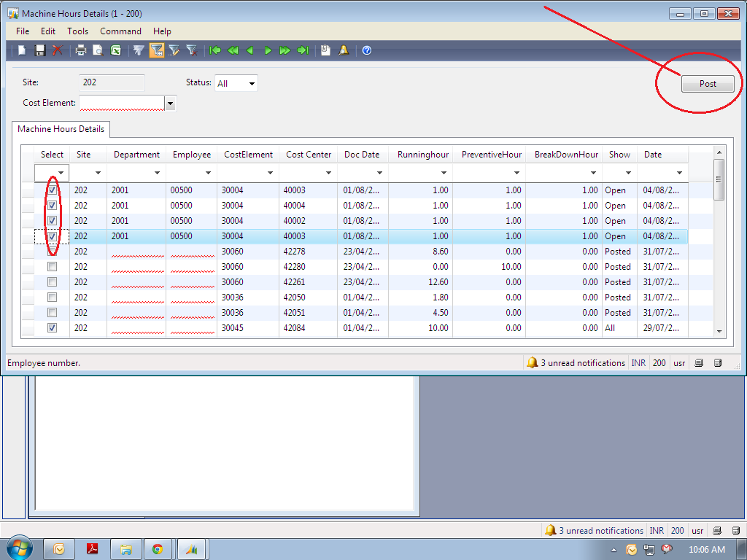The image size is (747, 560).
Task: Open Windows Explorer folder in taskbar
Action: (x=125, y=549)
